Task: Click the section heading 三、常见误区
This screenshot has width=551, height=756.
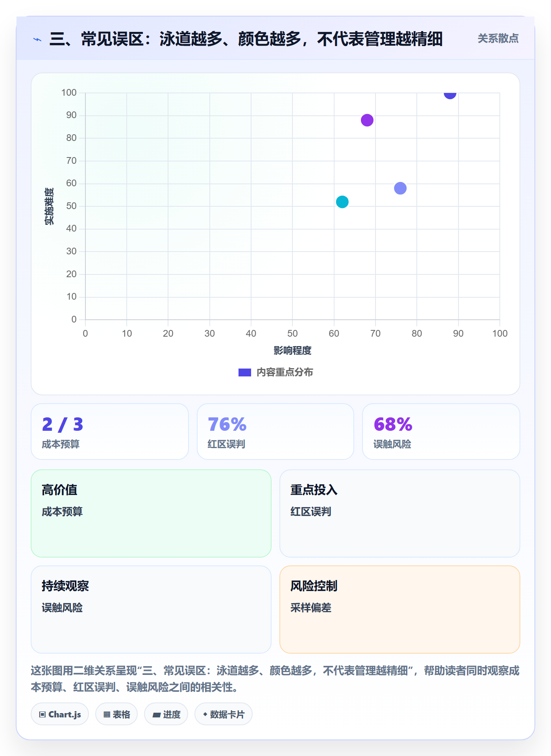Action: point(246,39)
